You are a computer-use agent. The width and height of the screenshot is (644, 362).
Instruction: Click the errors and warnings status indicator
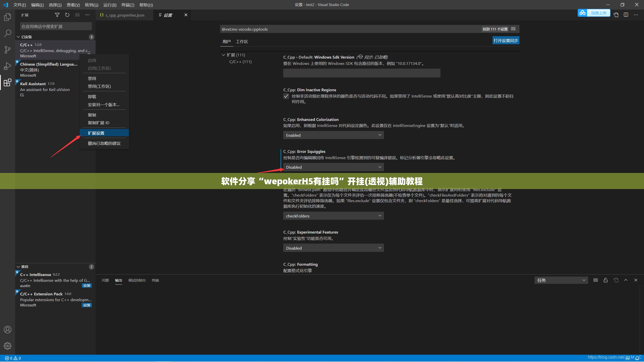(x=13, y=358)
